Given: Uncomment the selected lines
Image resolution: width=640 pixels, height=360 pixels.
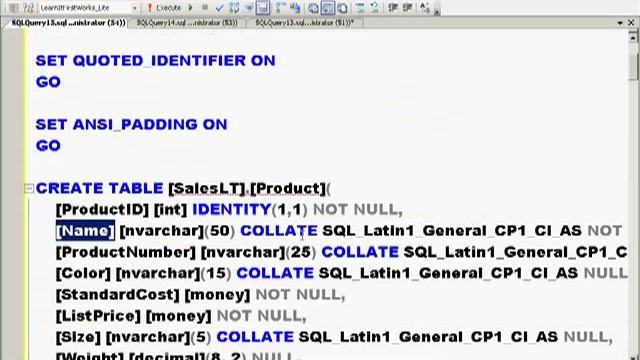Looking at the screenshot, I should pos(374,7).
